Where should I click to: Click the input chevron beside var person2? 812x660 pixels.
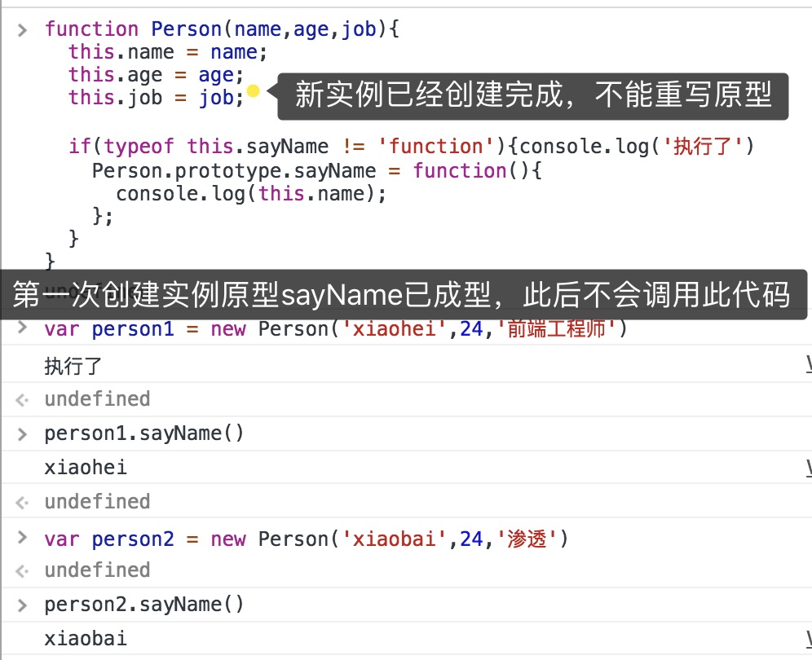pos(23,539)
